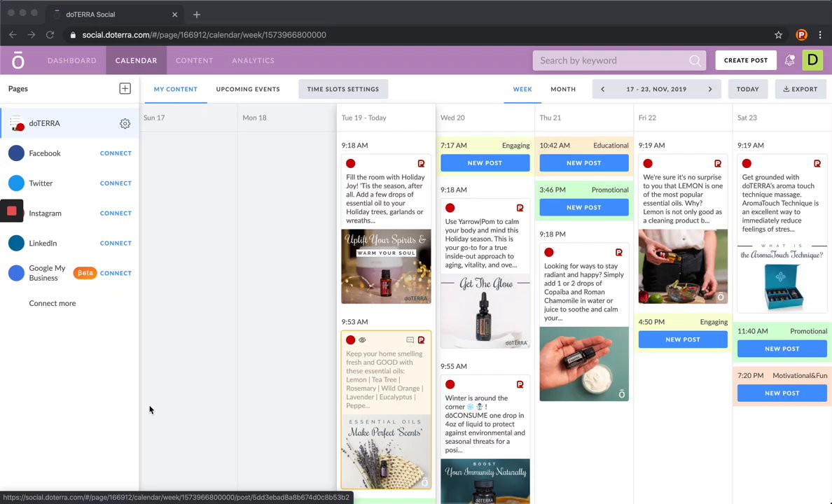Click the LinkedIn page circle icon
The height and width of the screenshot is (504, 832).
[x=16, y=243]
